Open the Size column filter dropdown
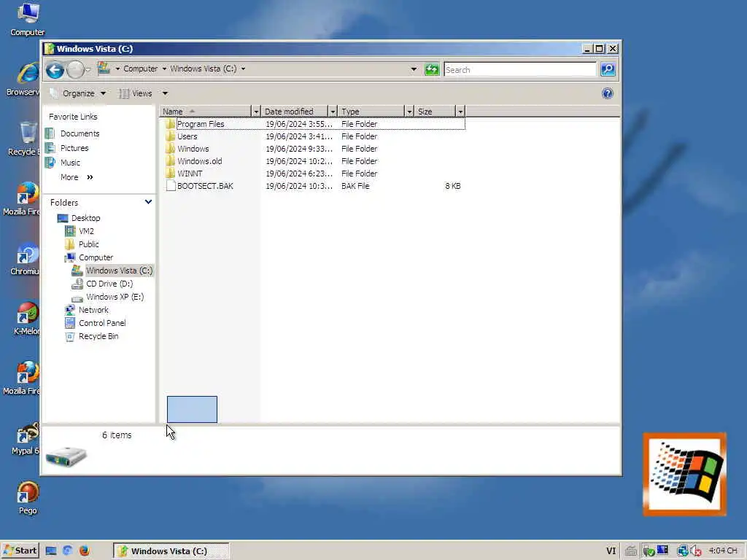The width and height of the screenshot is (747, 560). pos(460,112)
